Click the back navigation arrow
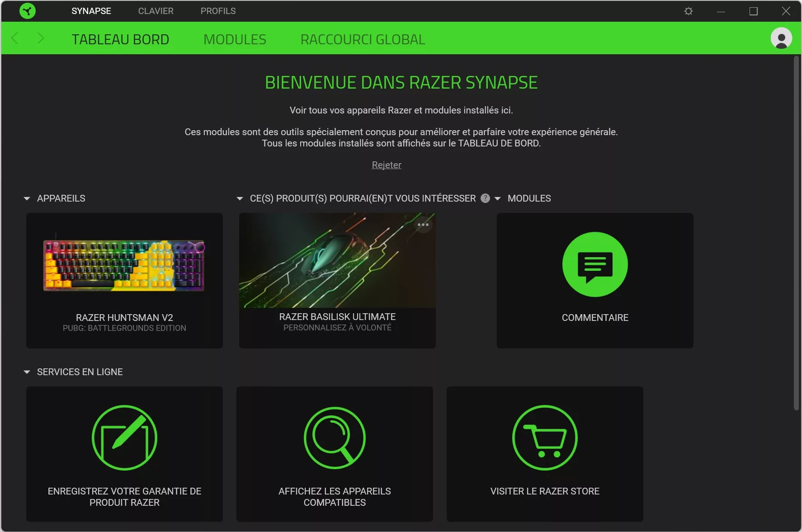This screenshot has width=802, height=532. (14, 38)
